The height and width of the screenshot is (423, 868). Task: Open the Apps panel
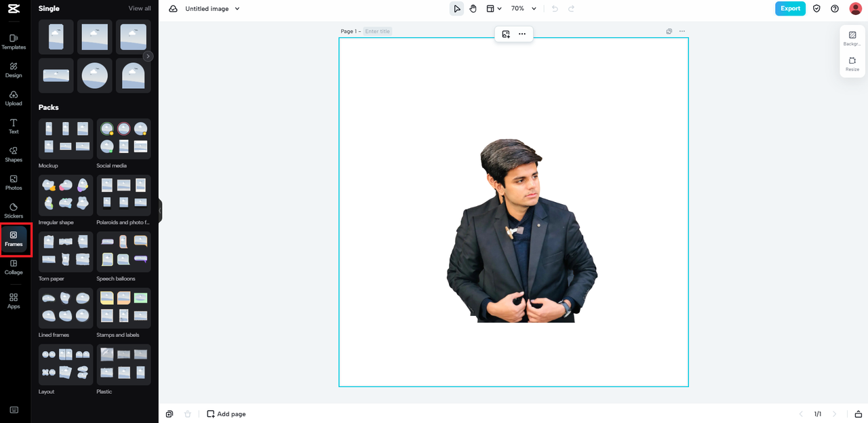14,301
